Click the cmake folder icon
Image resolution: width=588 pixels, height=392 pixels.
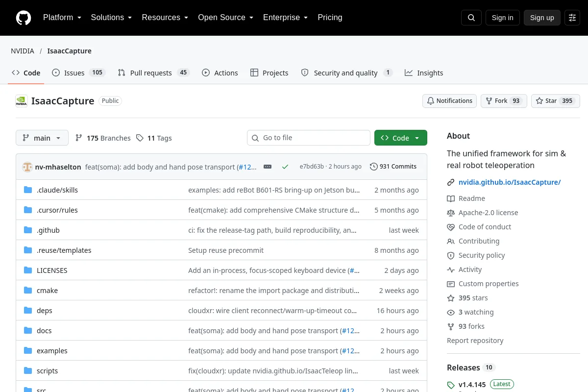click(x=28, y=291)
